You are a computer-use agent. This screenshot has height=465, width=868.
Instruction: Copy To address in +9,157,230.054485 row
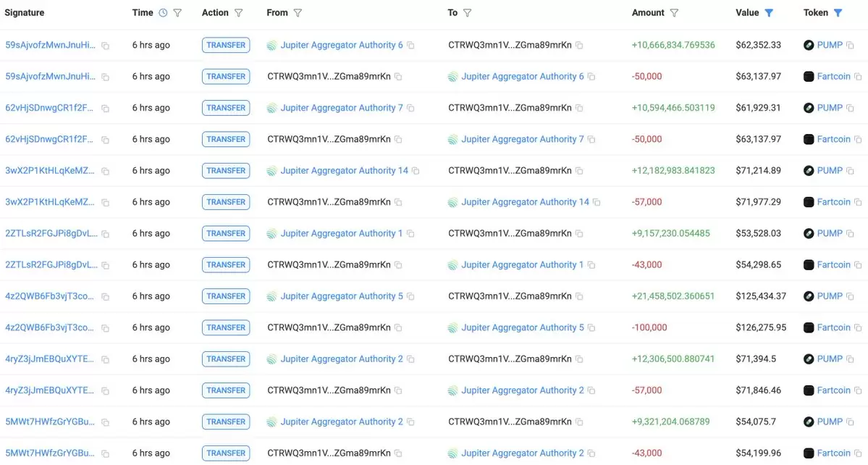tap(579, 234)
